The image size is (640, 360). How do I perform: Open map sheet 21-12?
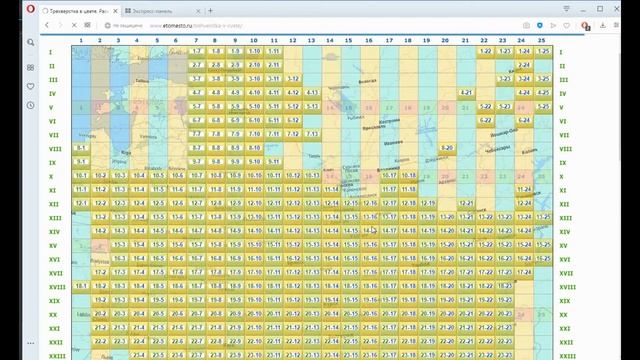(293, 327)
